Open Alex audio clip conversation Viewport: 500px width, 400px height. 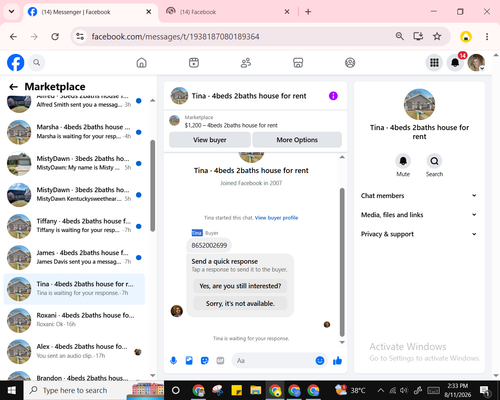(74, 352)
